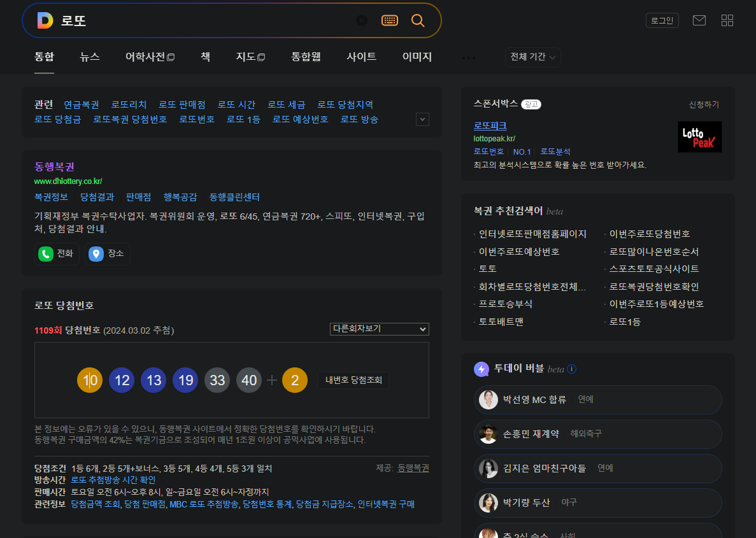Click the yellow ball number 10

pos(90,380)
